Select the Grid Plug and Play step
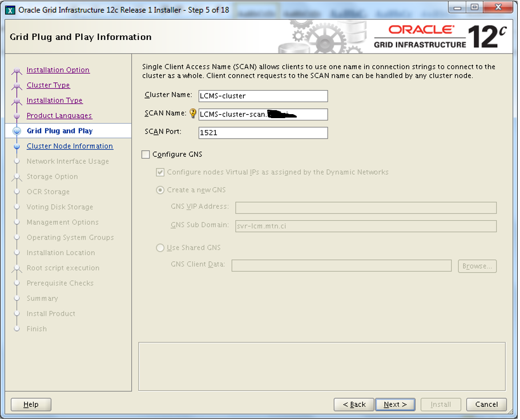 coord(60,131)
